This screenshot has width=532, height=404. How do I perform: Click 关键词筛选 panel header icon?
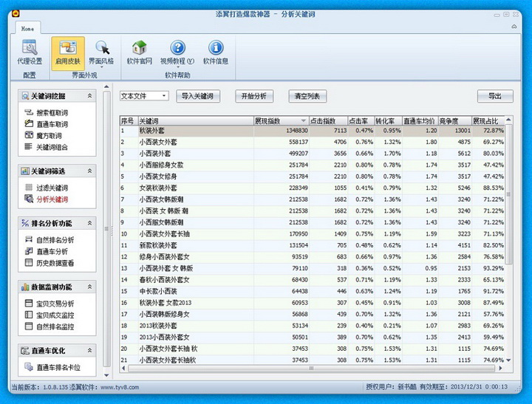25,171
